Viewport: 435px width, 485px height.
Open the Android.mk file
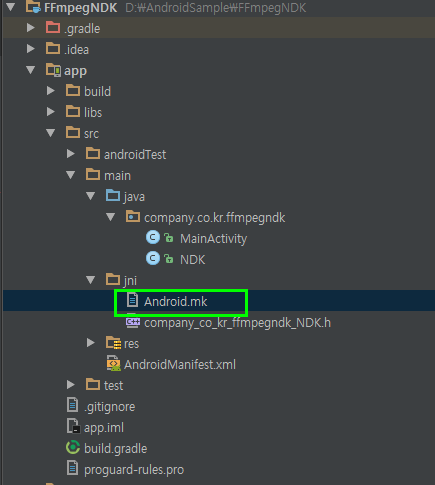[176, 302]
